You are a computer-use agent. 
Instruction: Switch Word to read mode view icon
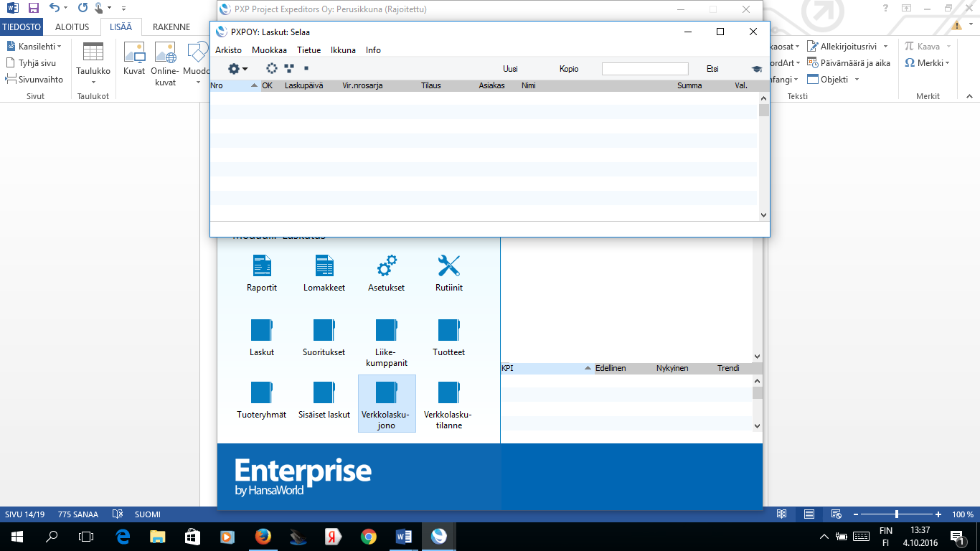(x=782, y=514)
